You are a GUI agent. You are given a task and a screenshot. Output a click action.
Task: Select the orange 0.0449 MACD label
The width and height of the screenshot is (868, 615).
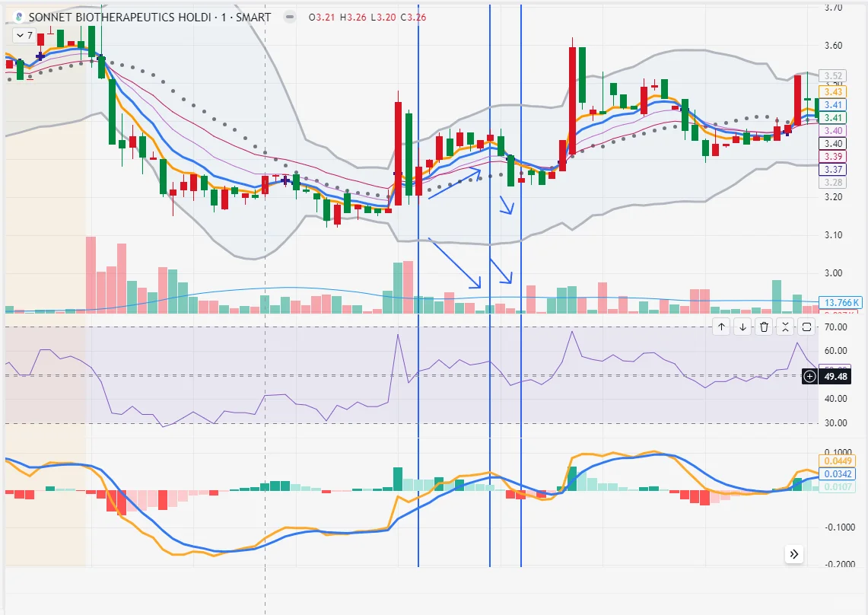click(838, 461)
